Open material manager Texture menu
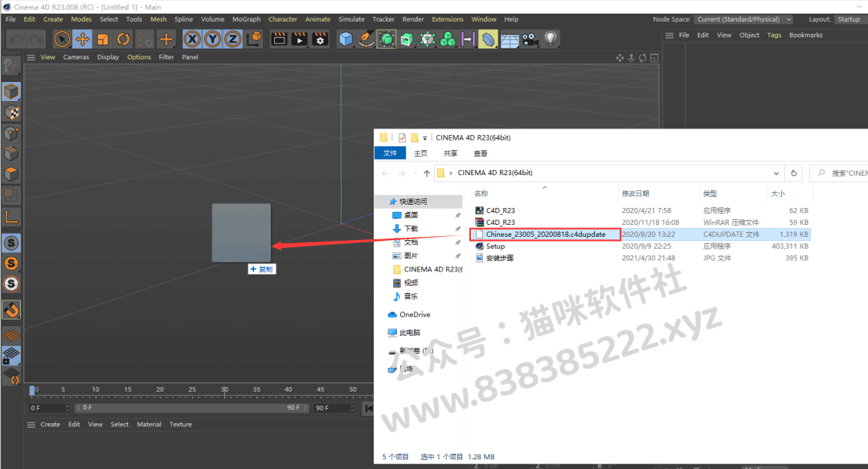The height and width of the screenshot is (469, 868). tap(181, 425)
